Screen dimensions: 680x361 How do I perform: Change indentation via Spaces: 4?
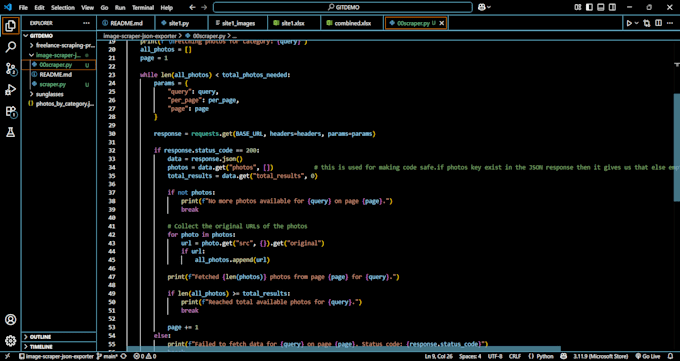coord(470,356)
